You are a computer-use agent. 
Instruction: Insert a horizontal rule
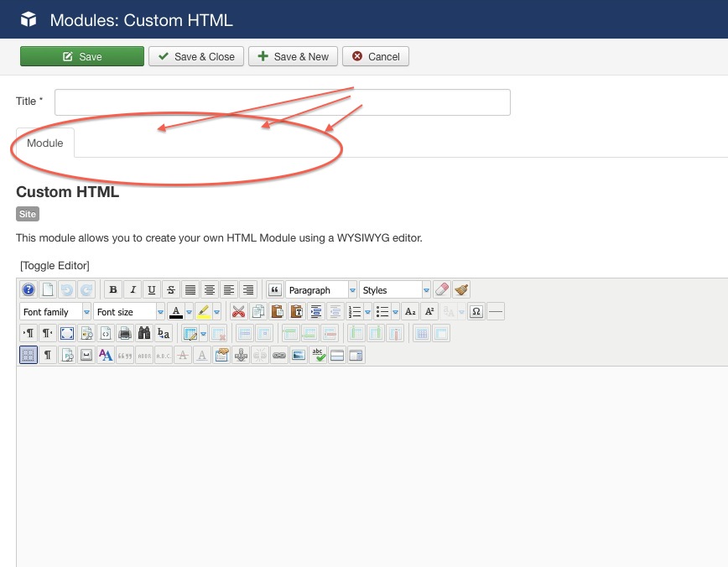(x=496, y=311)
